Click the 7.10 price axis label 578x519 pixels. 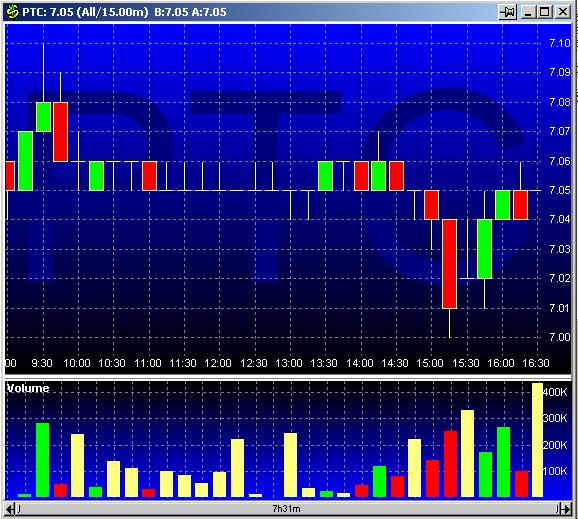(x=560, y=43)
